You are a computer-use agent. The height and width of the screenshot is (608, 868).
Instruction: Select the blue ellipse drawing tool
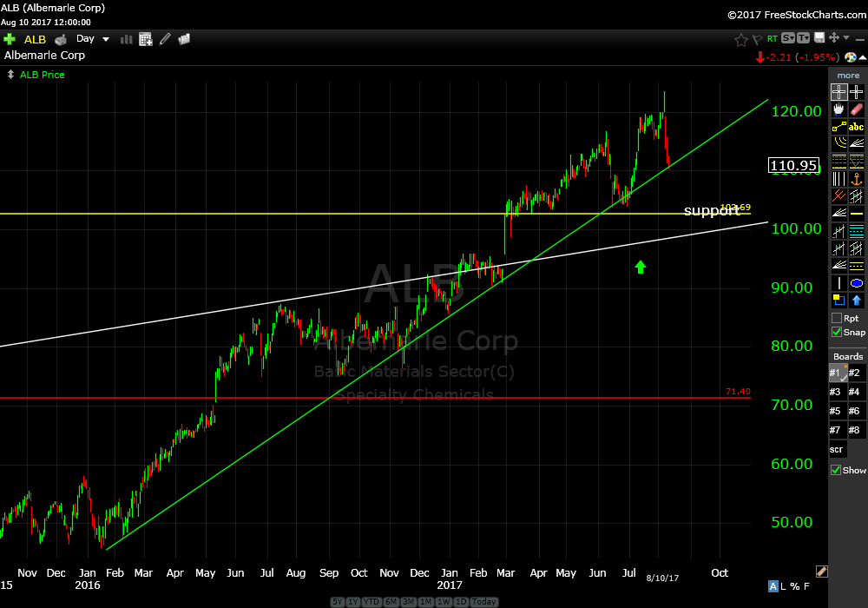pos(857,283)
